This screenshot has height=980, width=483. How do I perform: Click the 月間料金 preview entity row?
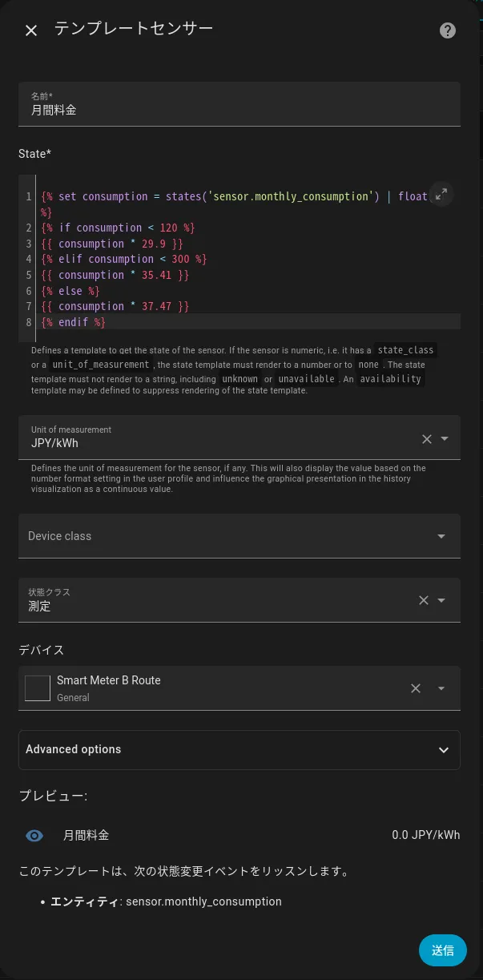[239, 836]
